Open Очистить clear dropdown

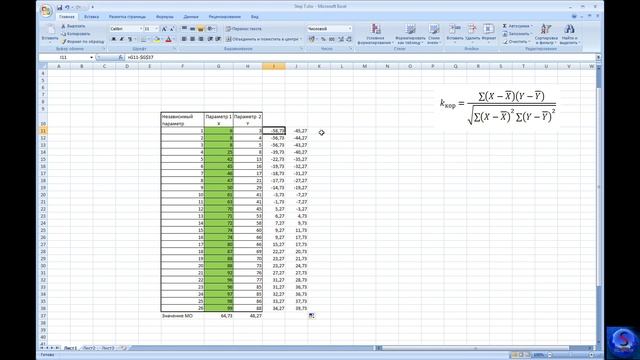coord(517,42)
